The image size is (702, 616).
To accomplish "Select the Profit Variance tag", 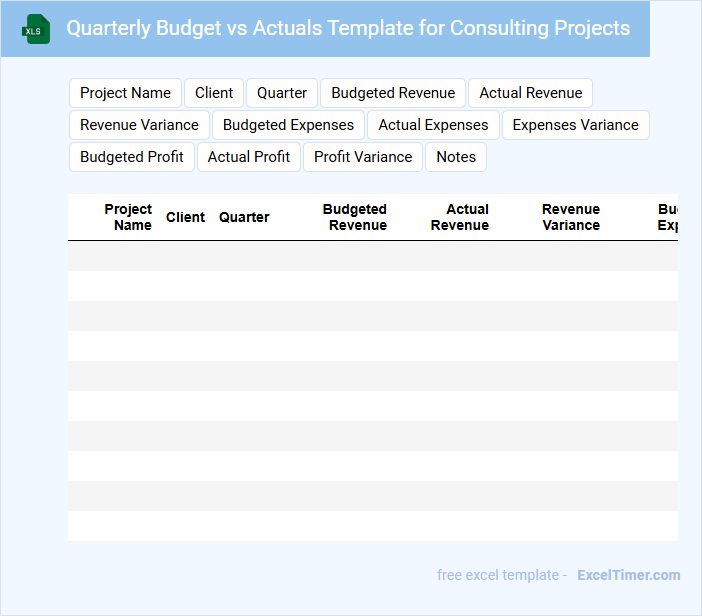I will (363, 157).
